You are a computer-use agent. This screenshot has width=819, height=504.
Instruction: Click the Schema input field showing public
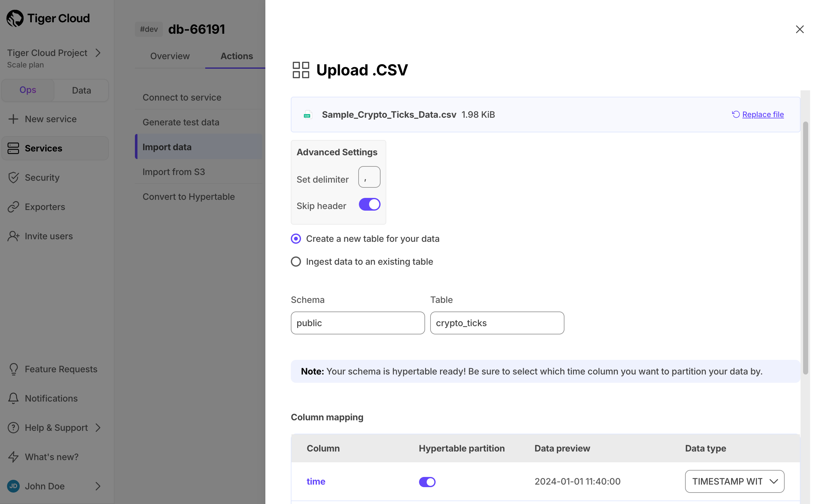[357, 323]
